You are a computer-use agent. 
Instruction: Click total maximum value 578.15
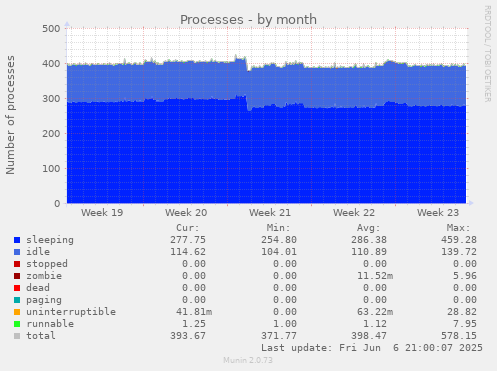point(459,336)
